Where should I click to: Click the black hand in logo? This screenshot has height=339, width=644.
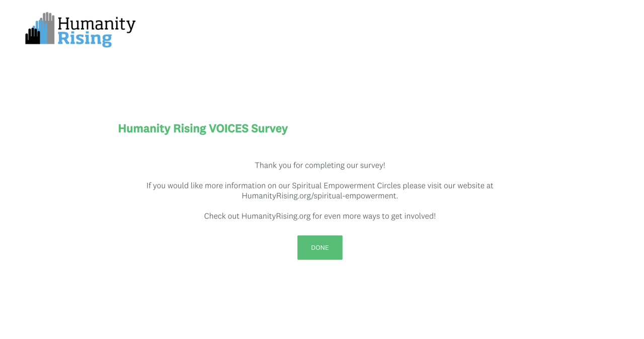[32, 37]
